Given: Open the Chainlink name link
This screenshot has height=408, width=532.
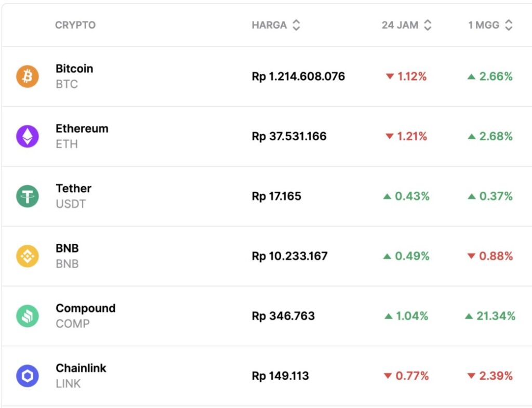Looking at the screenshot, I should 81,368.
